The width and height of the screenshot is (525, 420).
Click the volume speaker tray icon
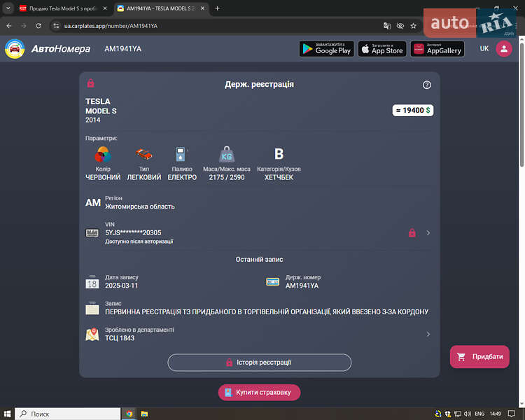tap(468, 414)
